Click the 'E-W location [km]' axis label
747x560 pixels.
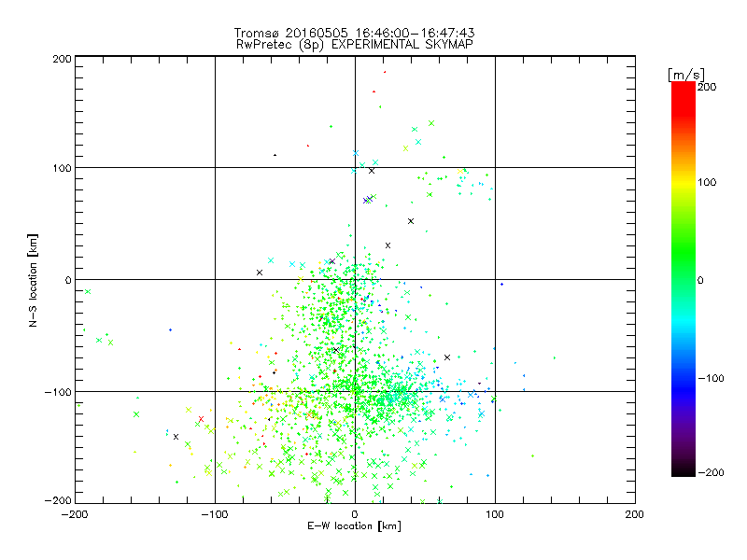pyautogui.click(x=354, y=525)
